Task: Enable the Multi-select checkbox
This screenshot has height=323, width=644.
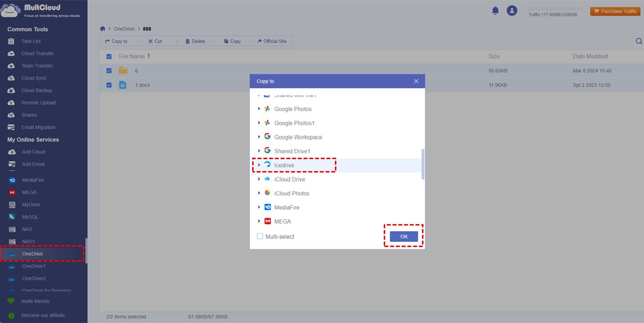Action: tap(260, 237)
